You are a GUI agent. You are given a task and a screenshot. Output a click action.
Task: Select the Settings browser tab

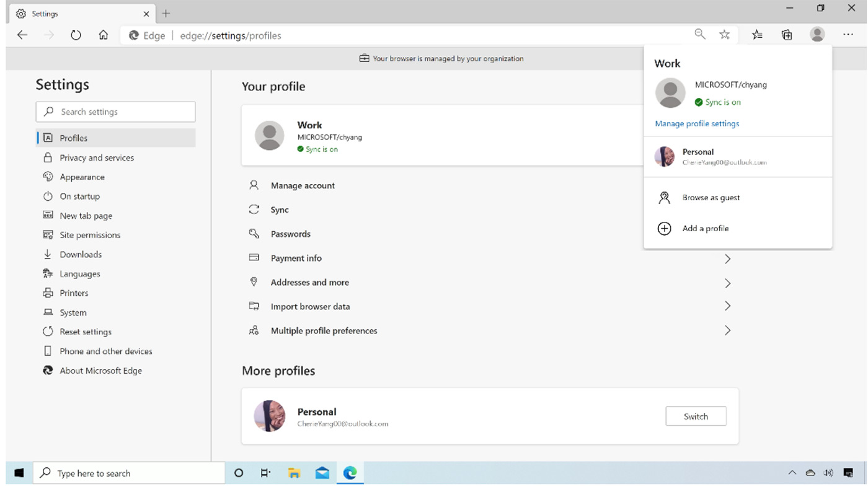[82, 14]
